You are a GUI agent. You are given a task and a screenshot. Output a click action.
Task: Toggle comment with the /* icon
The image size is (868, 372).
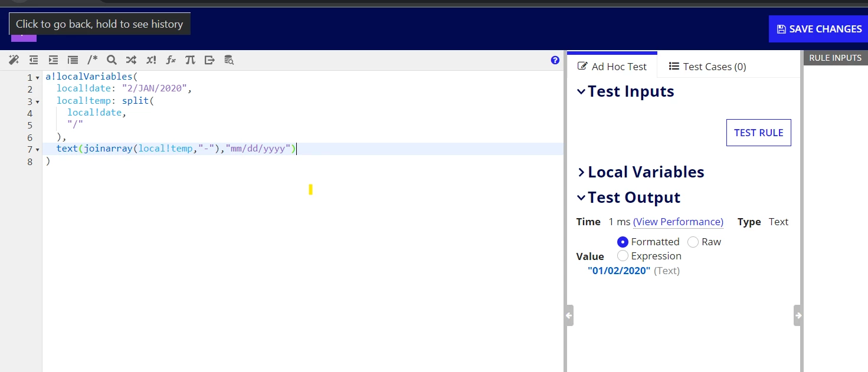coord(93,60)
